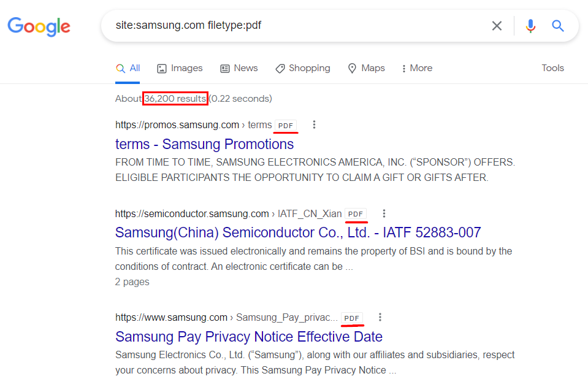
Task: Open the Samsung Pay Privacy Notice link
Action: (x=249, y=337)
